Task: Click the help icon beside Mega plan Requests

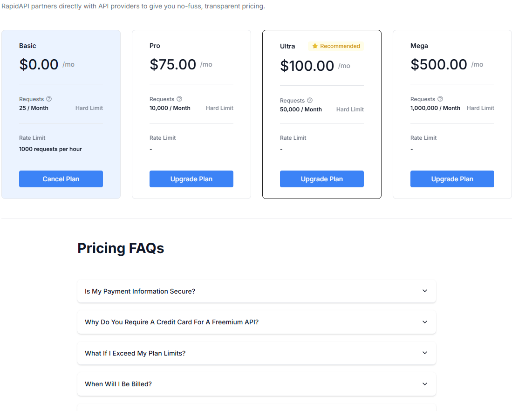Action: tap(440, 99)
